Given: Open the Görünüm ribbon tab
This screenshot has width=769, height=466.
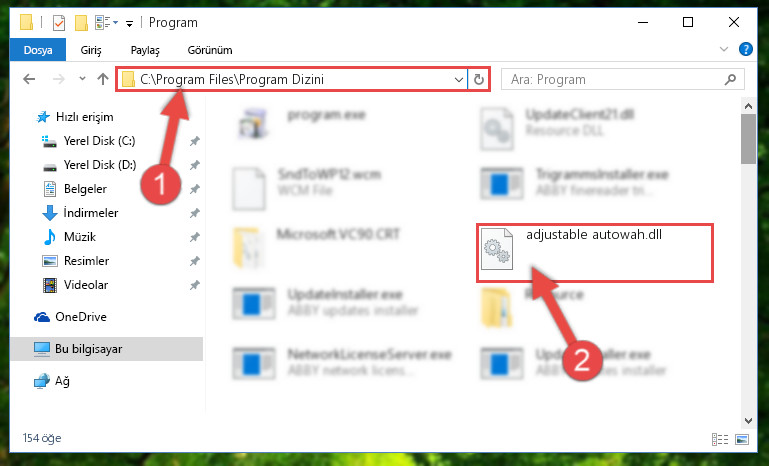Looking at the screenshot, I should tap(210, 50).
